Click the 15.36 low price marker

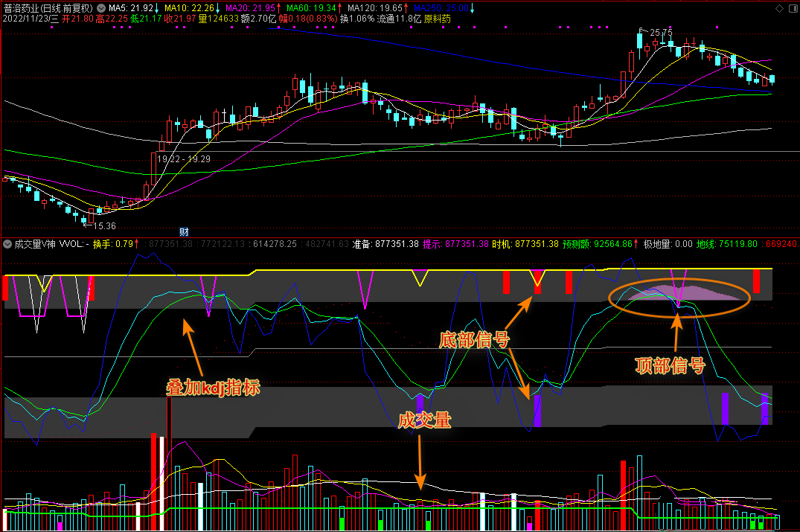[x=104, y=226]
